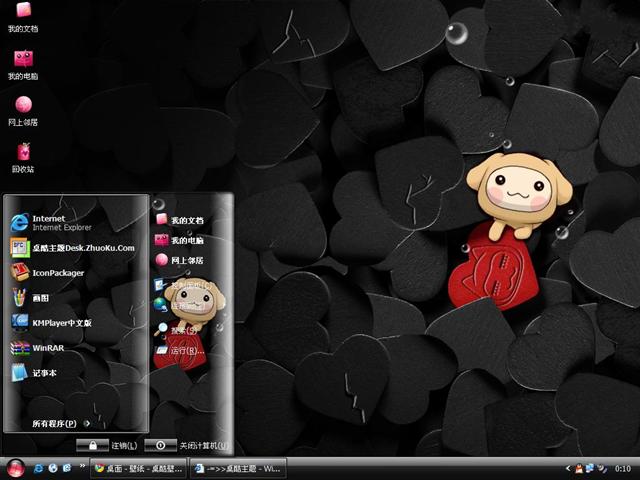The width and height of the screenshot is (640, 480).
Task: Open the control panel icon entry in start menu
Action: pyautogui.click(x=160, y=284)
